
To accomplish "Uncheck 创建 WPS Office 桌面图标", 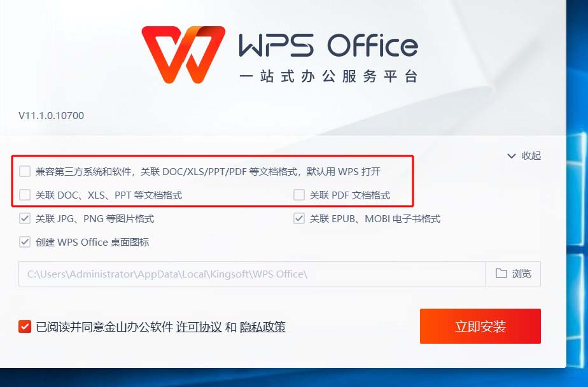I will 25,242.
